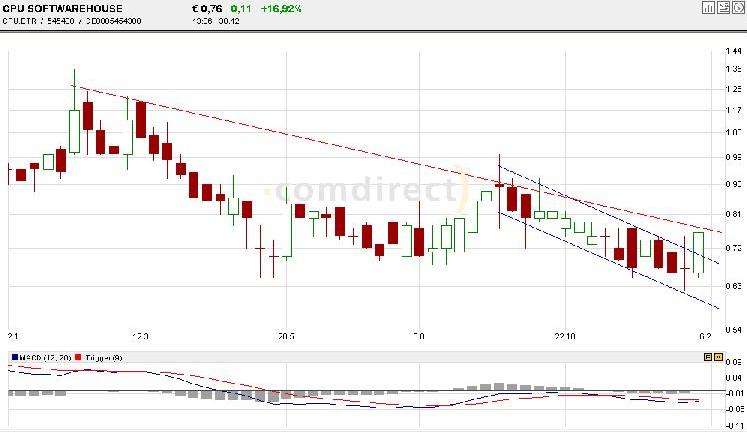Click the rightmost globe-like icon in the header
The width and height of the screenshot is (747, 437).
tap(738, 7)
